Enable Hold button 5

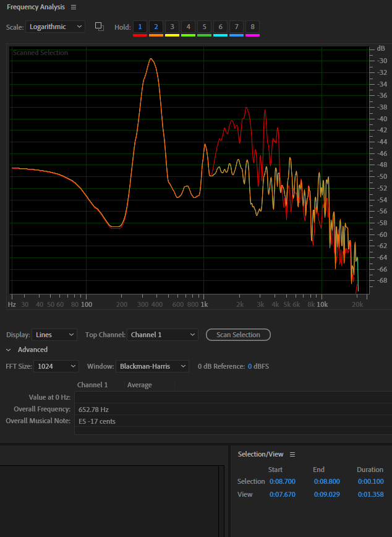click(x=204, y=27)
